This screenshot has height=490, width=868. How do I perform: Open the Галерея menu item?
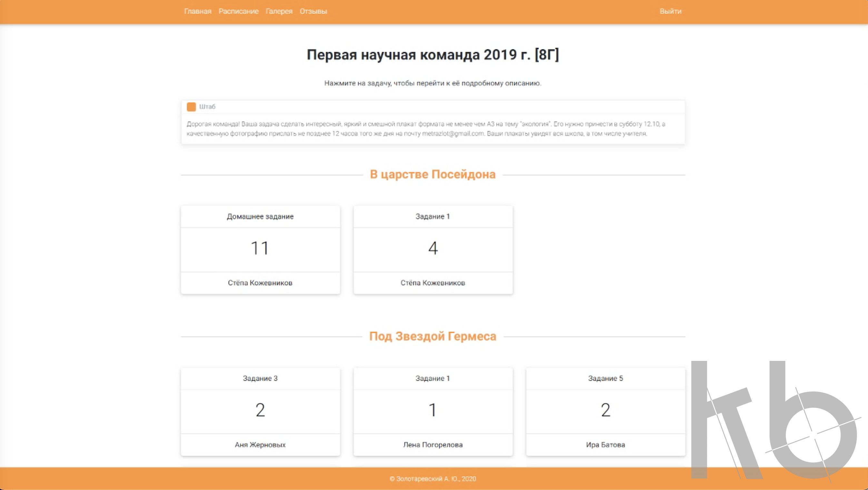[279, 11]
